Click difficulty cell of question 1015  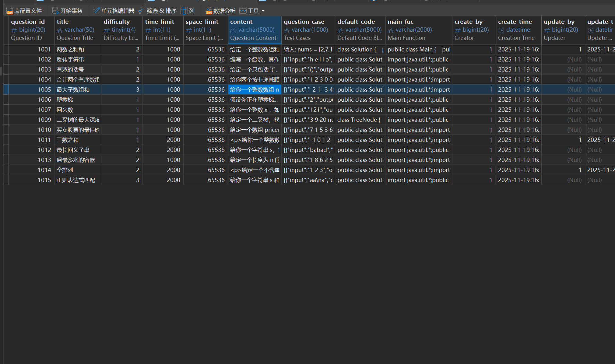121,180
